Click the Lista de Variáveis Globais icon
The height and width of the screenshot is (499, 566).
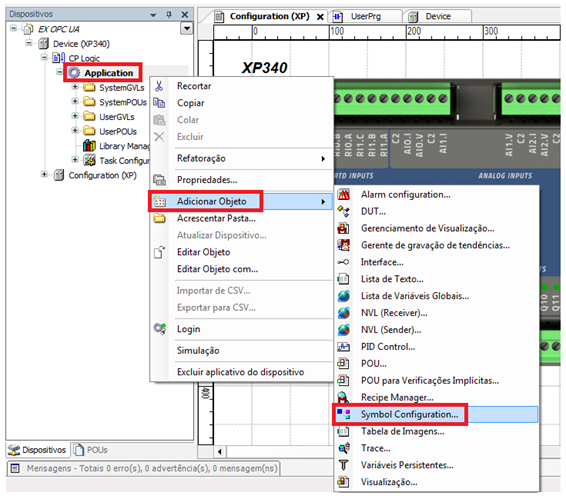click(x=343, y=296)
